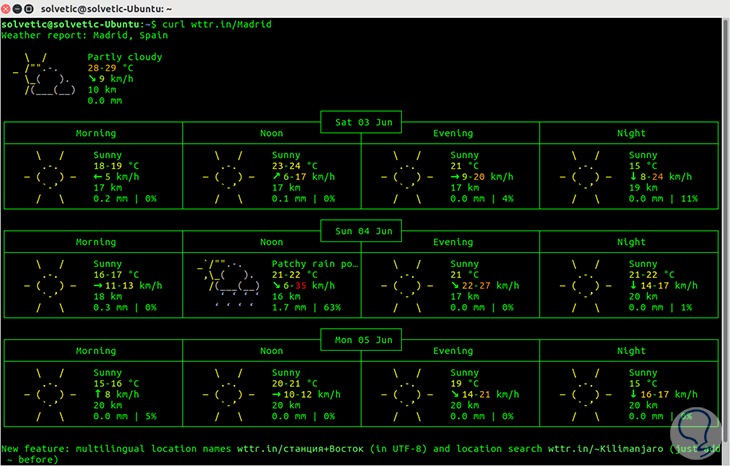Click the URL wttr.in/станция+Восток in footer
This screenshot has width=730, height=466.
(x=300, y=449)
